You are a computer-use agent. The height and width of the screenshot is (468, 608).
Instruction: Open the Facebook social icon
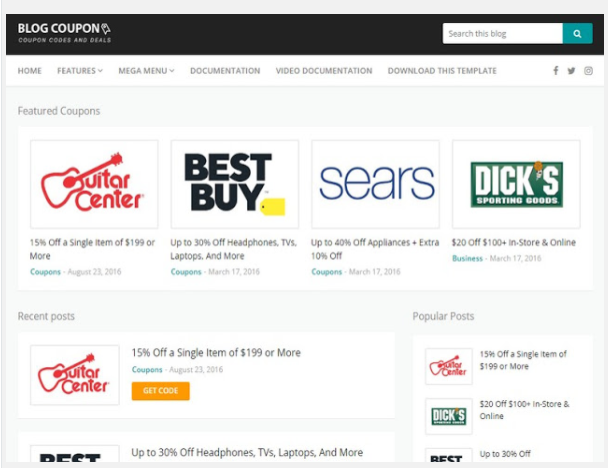coord(556,71)
